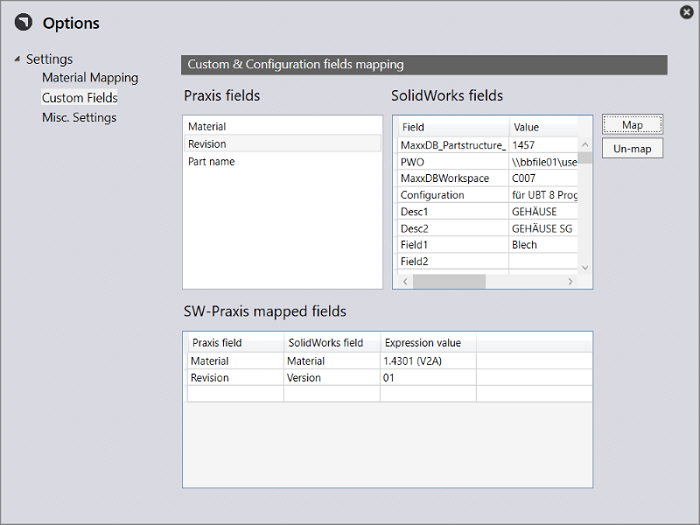Click the vertical scrollbar thumb in SolidWorks fields
The width and height of the screenshot is (700, 525).
585,158
